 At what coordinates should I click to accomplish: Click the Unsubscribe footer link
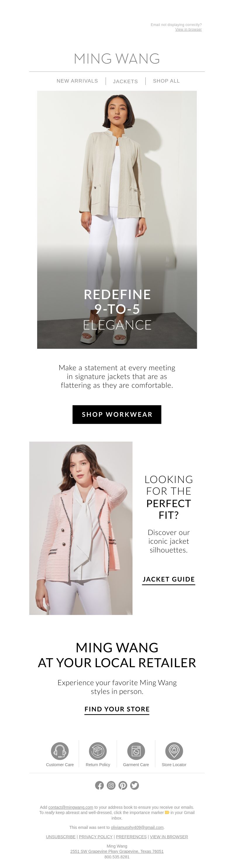click(x=61, y=837)
